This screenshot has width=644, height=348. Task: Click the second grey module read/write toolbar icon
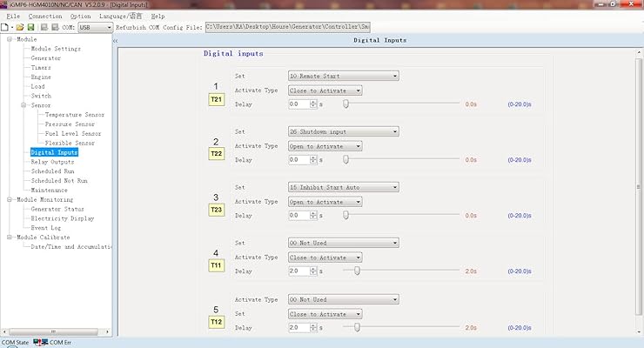(x=55, y=27)
